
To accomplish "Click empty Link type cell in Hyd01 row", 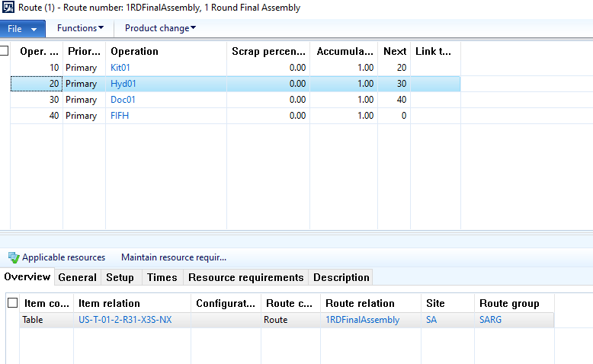I will point(435,84).
